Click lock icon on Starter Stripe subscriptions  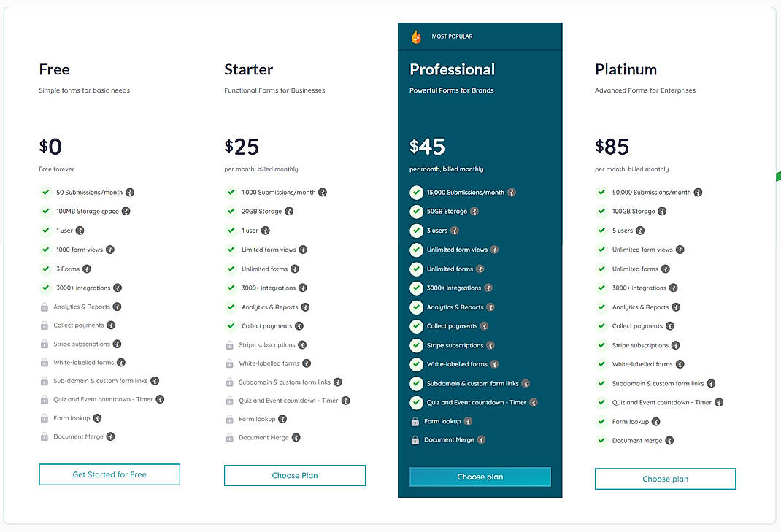[230, 344]
